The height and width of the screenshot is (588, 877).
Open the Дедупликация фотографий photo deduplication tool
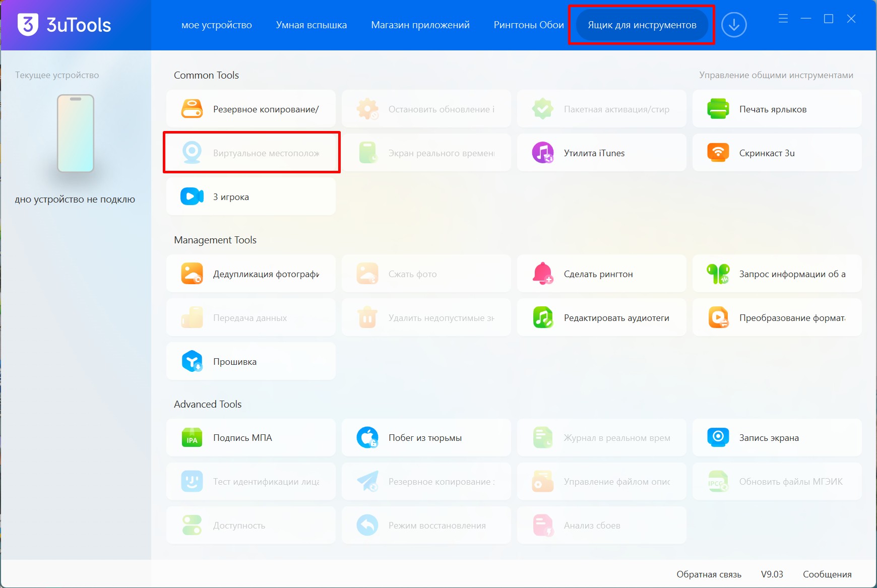point(250,274)
